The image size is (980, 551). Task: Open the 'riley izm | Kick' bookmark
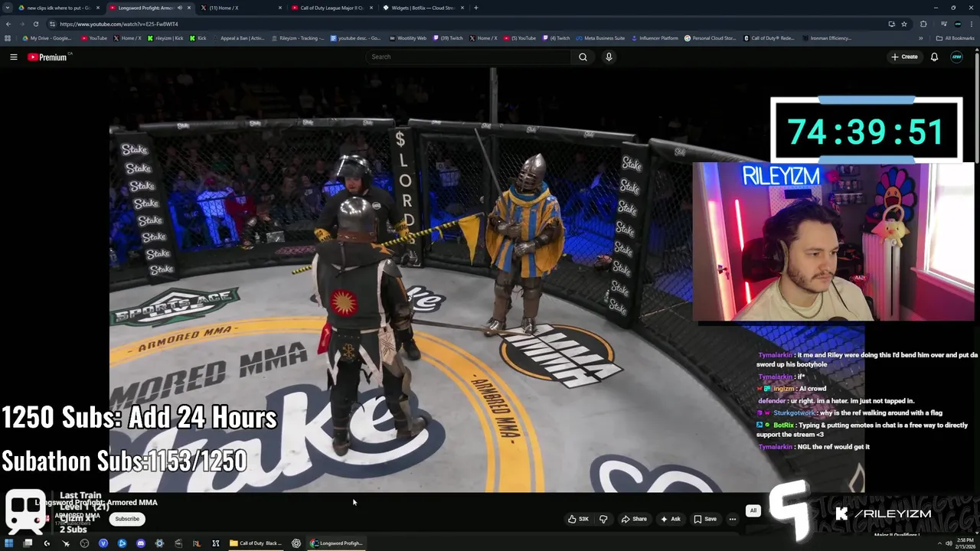(x=165, y=38)
